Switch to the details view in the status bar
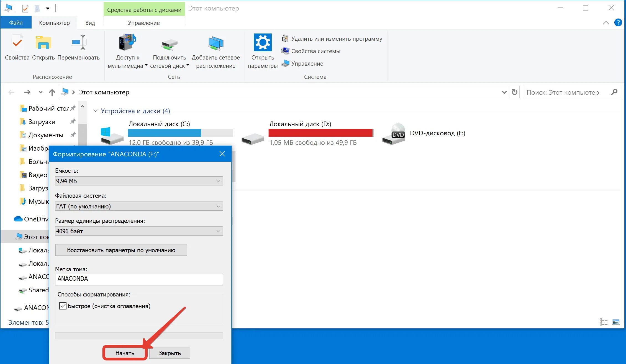This screenshot has width=626, height=364. (x=604, y=322)
